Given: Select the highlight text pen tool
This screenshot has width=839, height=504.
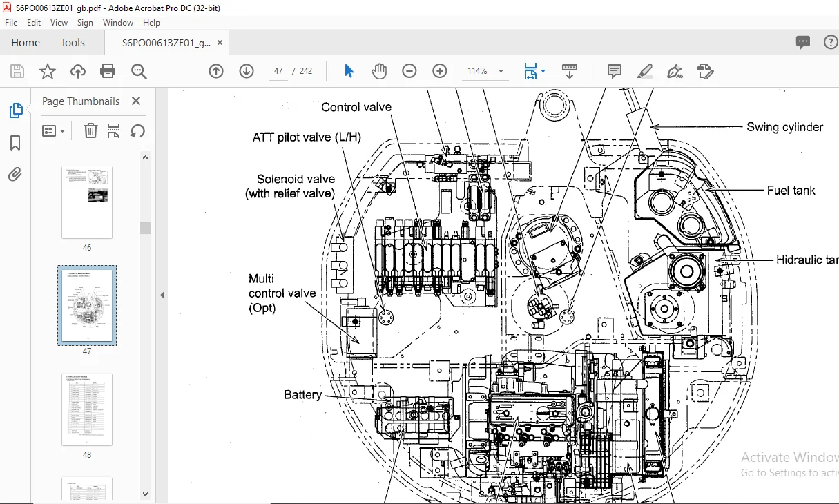Looking at the screenshot, I should pyautogui.click(x=645, y=71).
